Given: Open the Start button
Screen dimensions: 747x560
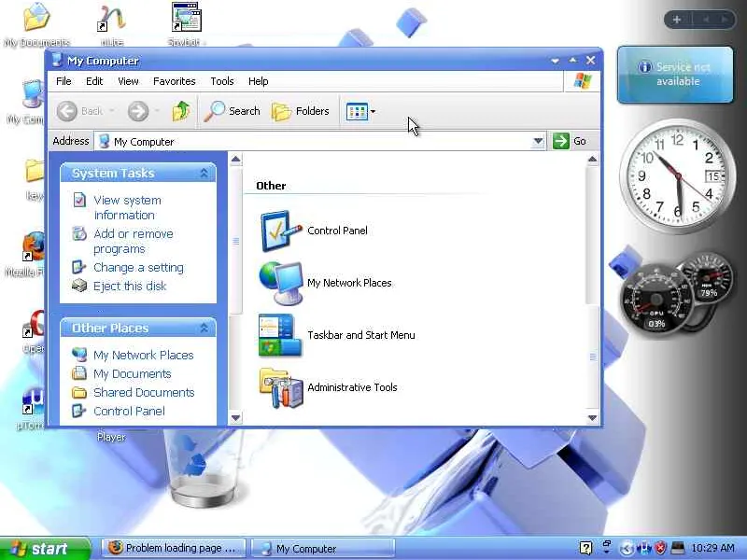Looking at the screenshot, I should click(45, 549).
